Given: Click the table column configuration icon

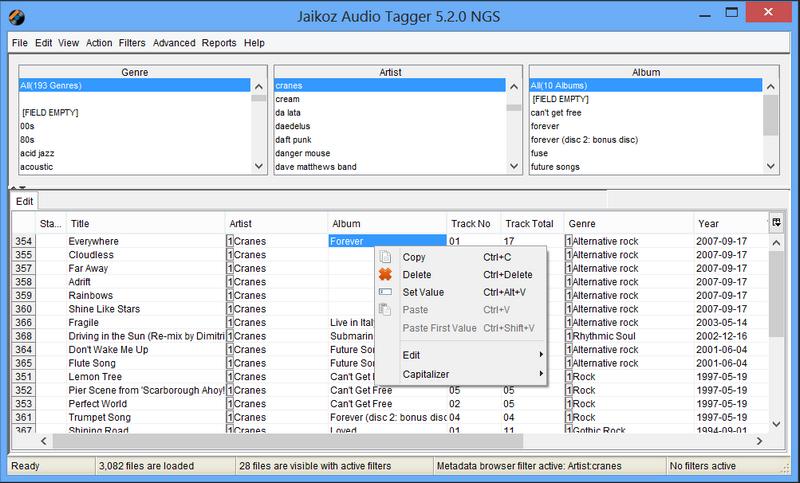Looking at the screenshot, I should click(776, 222).
